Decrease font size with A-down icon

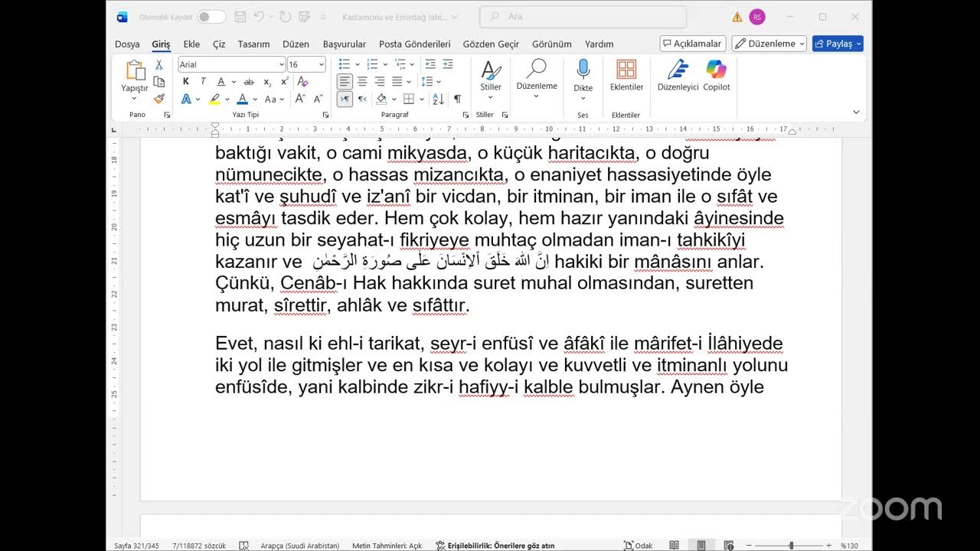point(318,99)
